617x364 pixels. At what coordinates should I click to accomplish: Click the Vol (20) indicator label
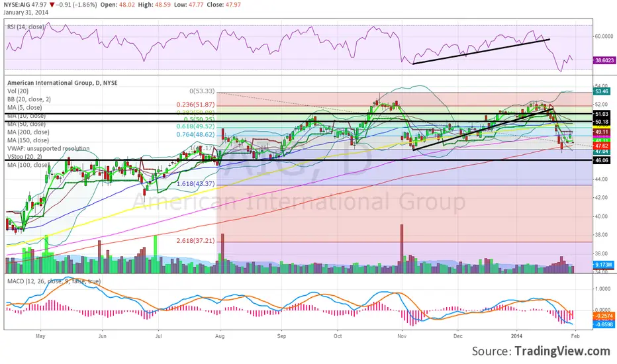(x=18, y=91)
